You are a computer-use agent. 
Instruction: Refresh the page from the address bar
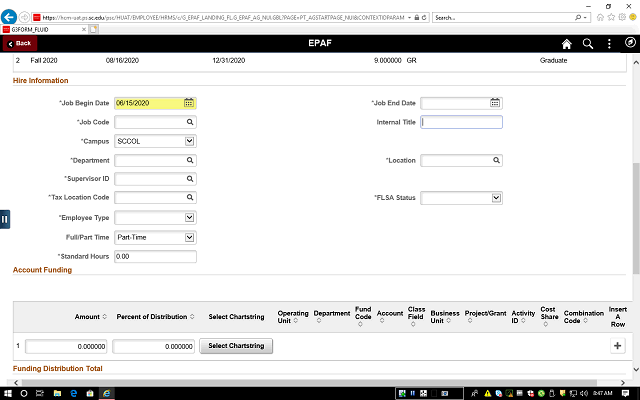click(424, 18)
